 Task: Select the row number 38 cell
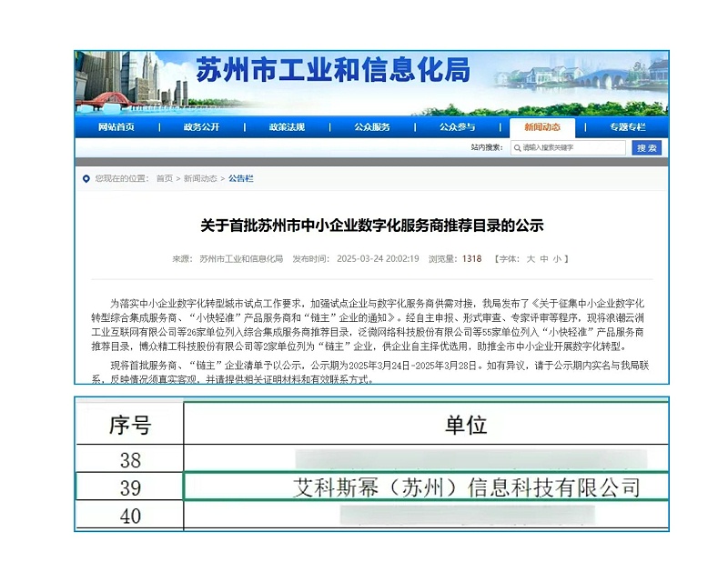pos(130,459)
